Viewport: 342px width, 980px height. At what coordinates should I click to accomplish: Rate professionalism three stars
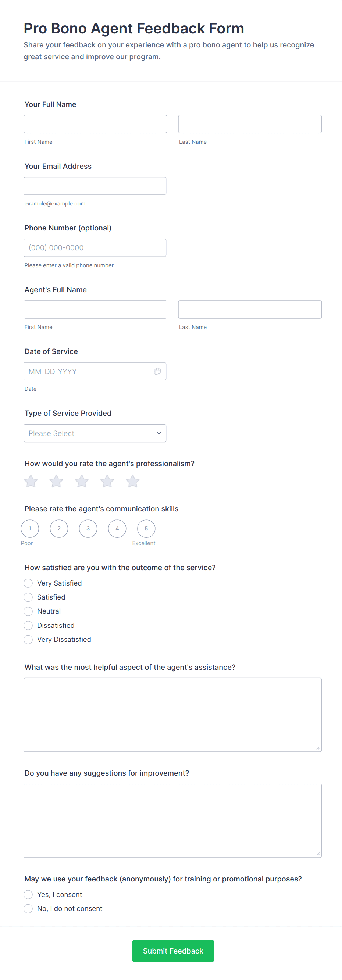pyautogui.click(x=82, y=481)
